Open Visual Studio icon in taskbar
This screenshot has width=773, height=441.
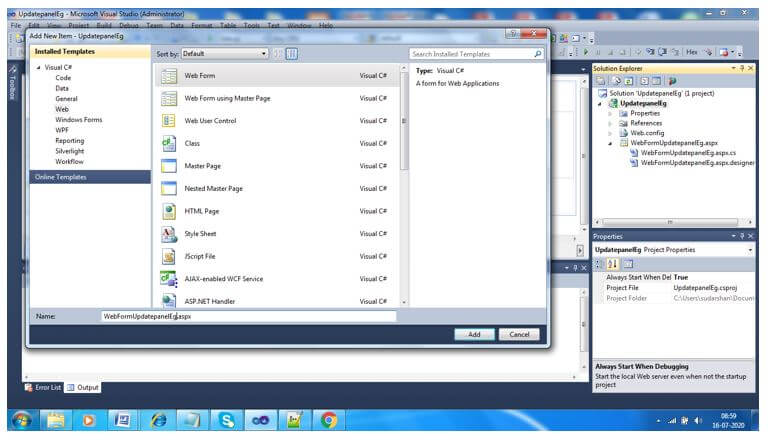tap(260, 420)
